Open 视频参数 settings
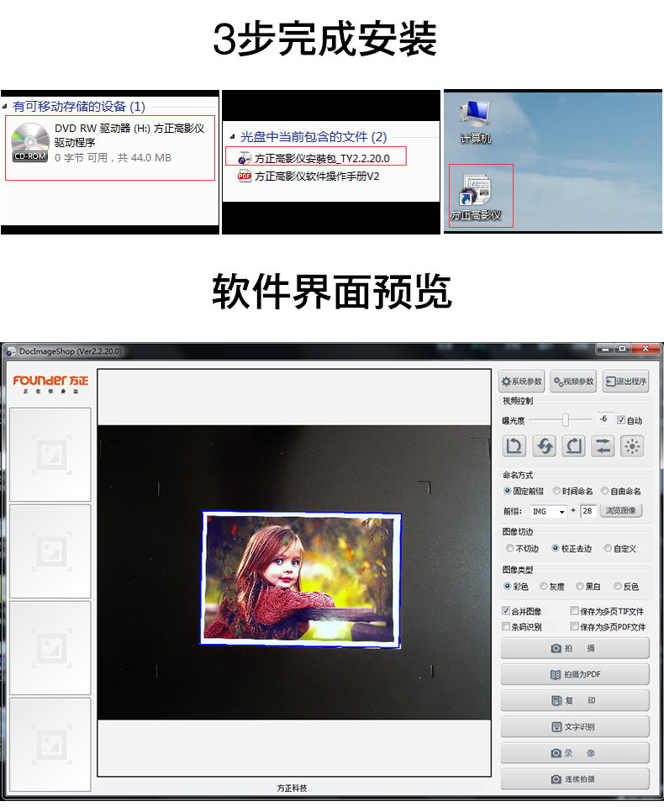The width and height of the screenshot is (664, 812). [573, 382]
